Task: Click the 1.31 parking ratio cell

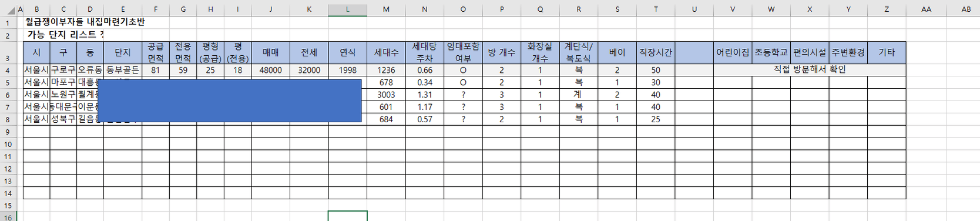Action: pyautogui.click(x=425, y=95)
